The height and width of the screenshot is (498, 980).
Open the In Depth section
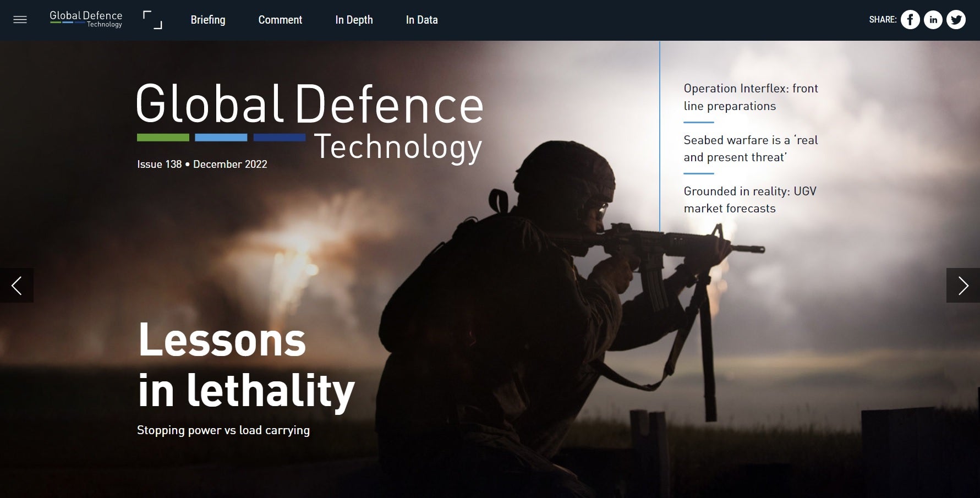[x=354, y=20]
